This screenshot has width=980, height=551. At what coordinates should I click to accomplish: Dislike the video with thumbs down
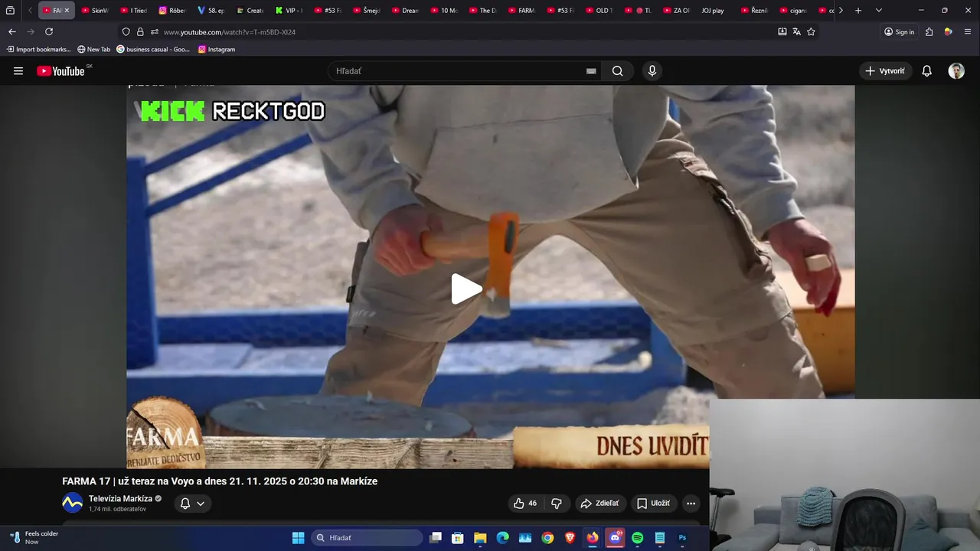(557, 504)
